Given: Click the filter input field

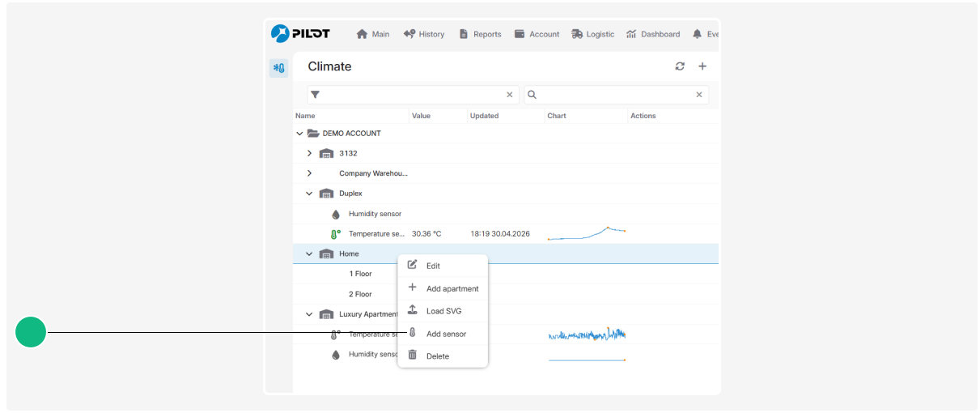Looking at the screenshot, I should tap(413, 95).
